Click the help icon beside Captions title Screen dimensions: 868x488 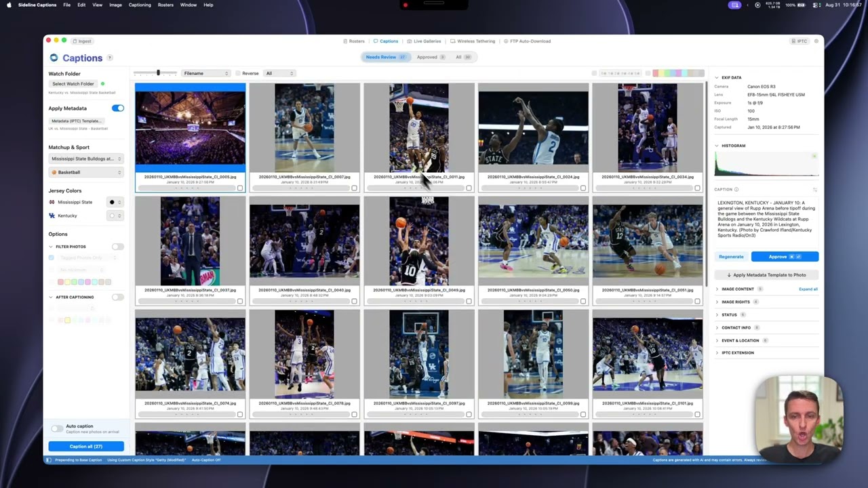(110, 58)
